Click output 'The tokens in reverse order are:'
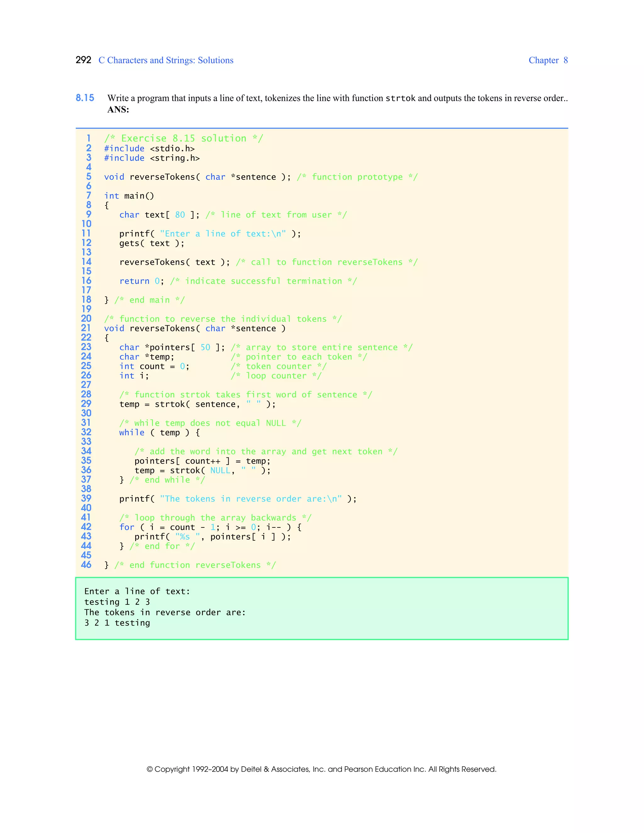Image resolution: width=644 pixels, height=833 pixels. (x=165, y=613)
